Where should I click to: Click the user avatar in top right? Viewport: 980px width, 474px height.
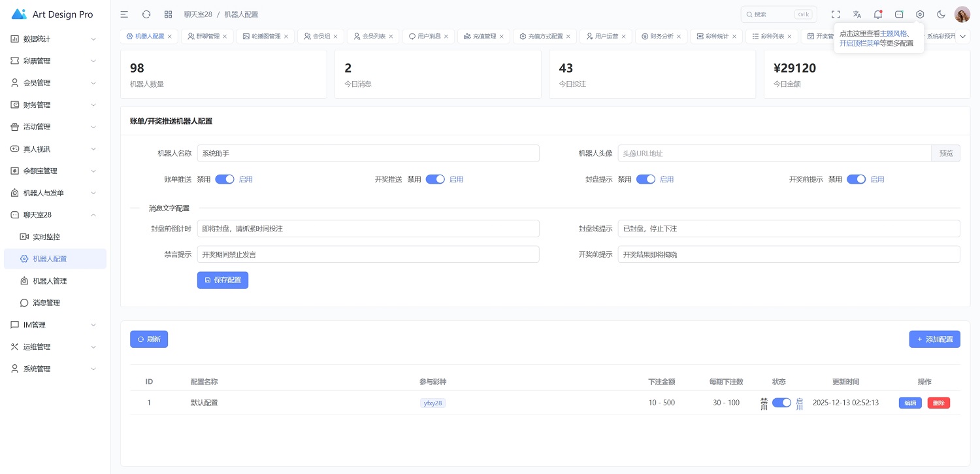click(x=962, y=14)
